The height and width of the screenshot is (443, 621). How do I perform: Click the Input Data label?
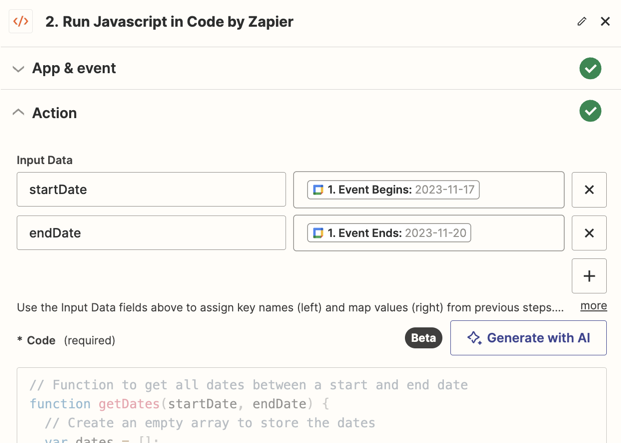point(45,160)
